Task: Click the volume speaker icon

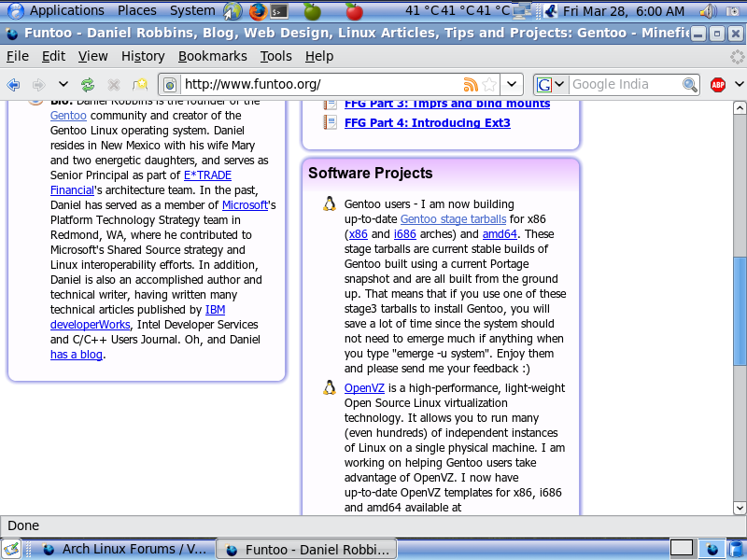Action: point(710,11)
